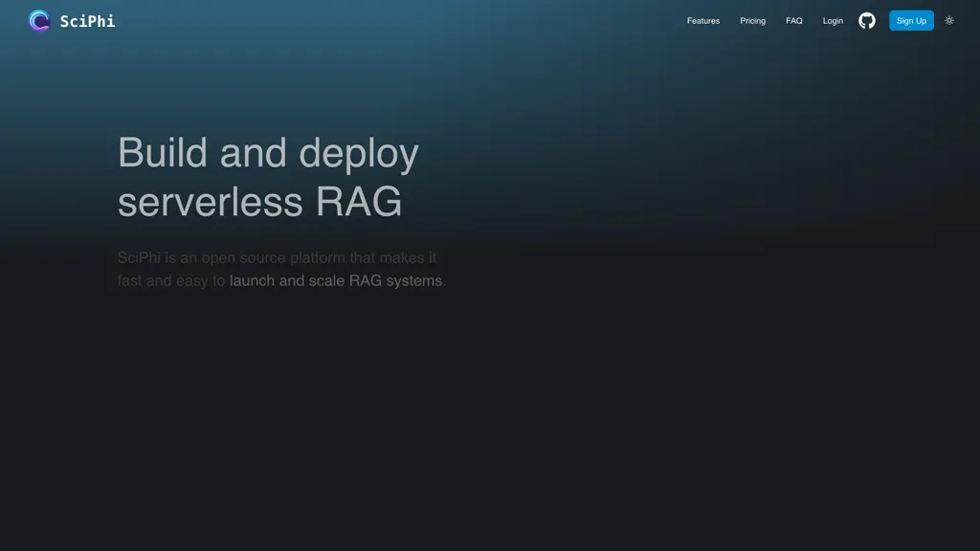Click "SciPhi" at the description's start
This screenshot has height=551, width=980.
[140, 257]
